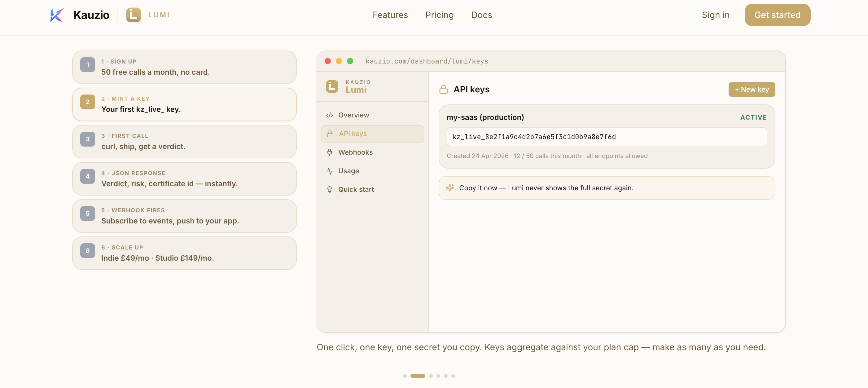Click the step 4 number badge
Screen dimensions: 868x388
tap(88, 176)
